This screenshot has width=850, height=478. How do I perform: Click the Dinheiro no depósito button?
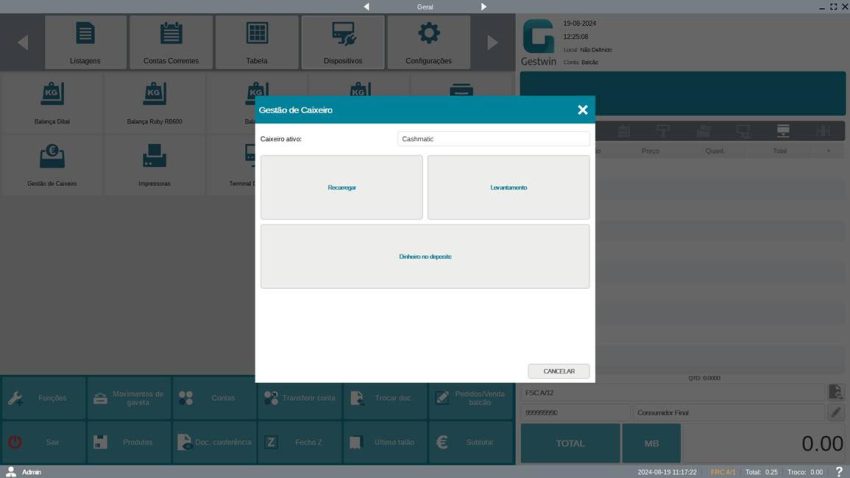click(425, 257)
